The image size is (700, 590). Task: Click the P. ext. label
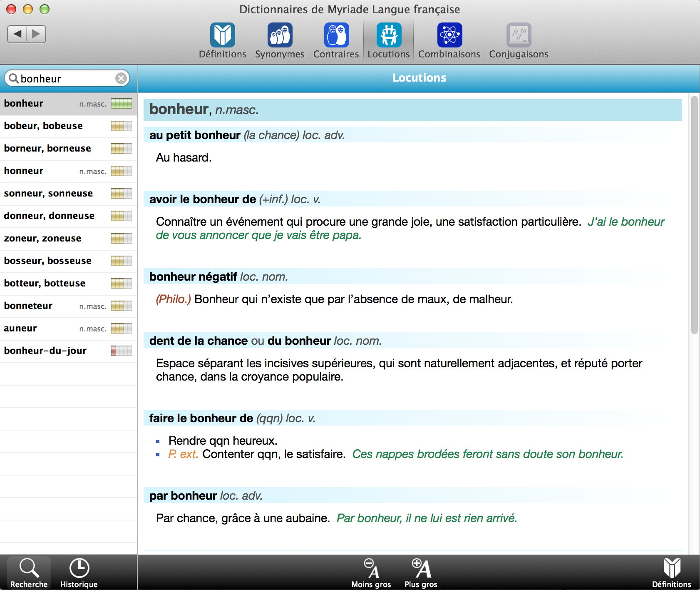[x=183, y=454]
